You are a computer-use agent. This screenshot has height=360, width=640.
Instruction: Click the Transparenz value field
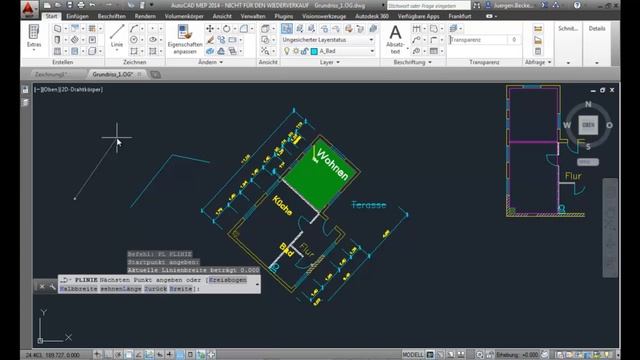coord(514,40)
